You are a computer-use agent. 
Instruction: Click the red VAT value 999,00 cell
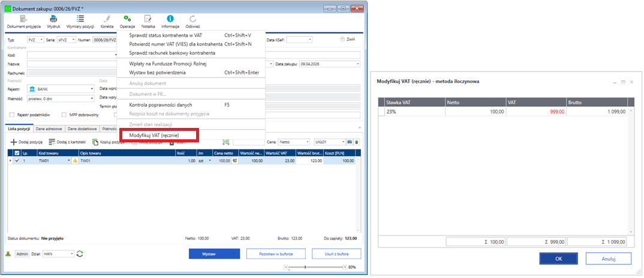point(536,111)
